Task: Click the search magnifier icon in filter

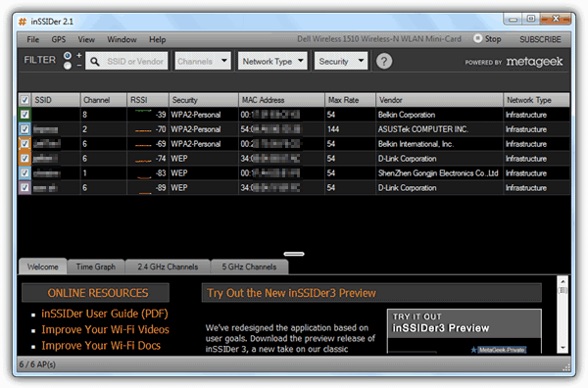Action: (95, 62)
